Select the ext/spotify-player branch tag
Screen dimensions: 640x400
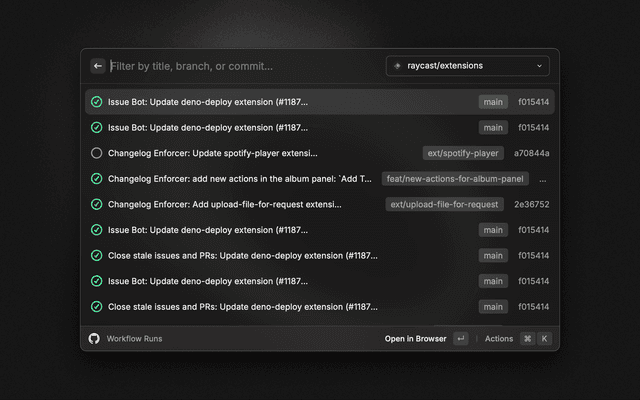(462, 153)
